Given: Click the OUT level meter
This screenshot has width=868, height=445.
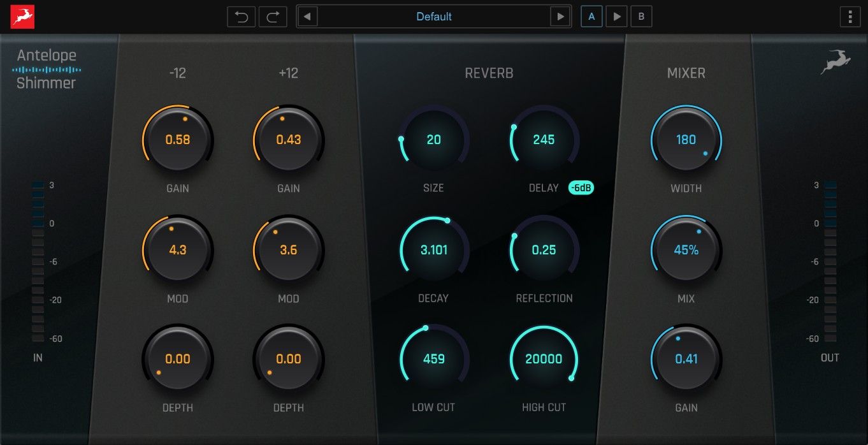Looking at the screenshot, I should click(829, 261).
